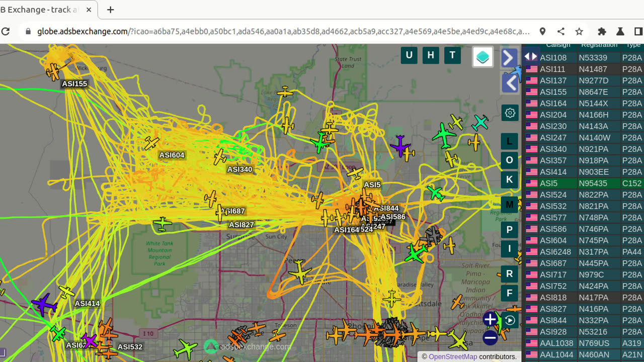Click the location permission pin icon
Viewport: 644px width, 362px height.
pos(542,31)
